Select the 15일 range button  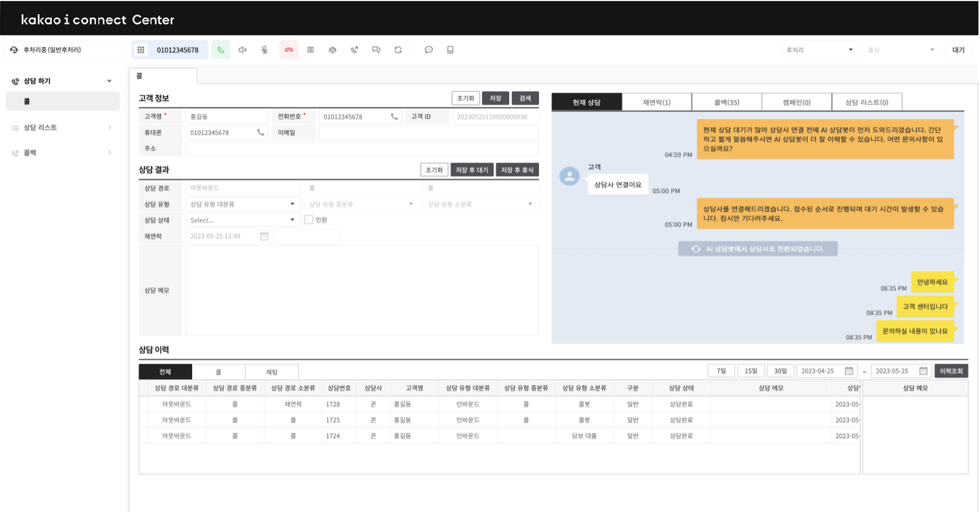click(x=751, y=371)
